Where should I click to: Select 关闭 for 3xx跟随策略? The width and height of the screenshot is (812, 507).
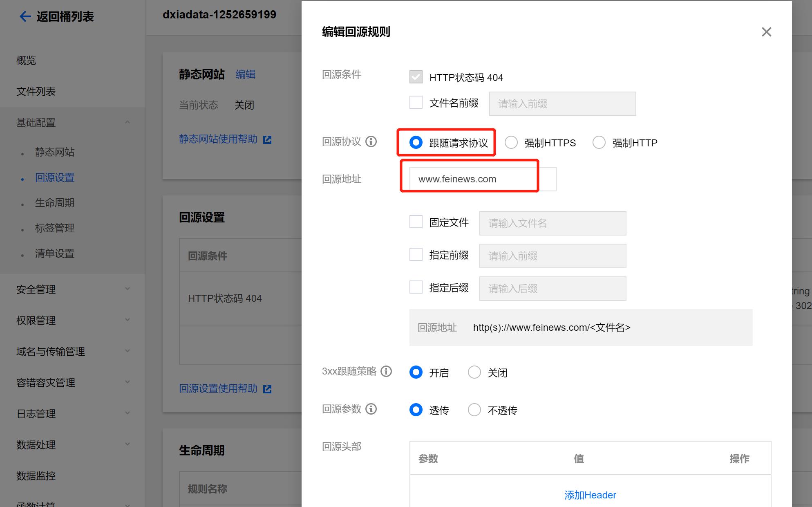[x=474, y=372]
